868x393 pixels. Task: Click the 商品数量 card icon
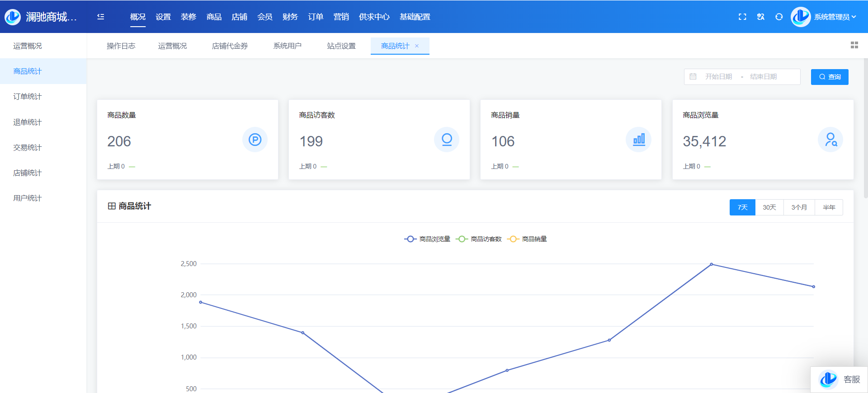pos(255,140)
